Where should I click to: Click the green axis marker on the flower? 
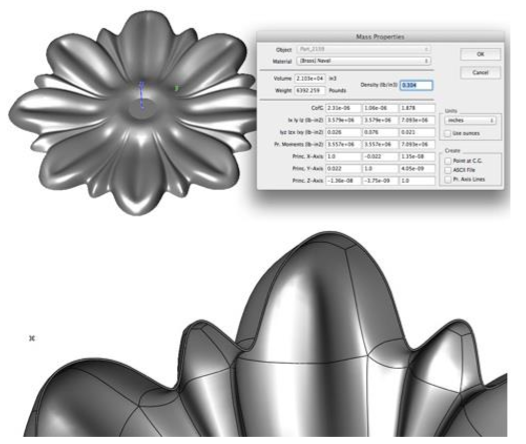tap(176, 89)
